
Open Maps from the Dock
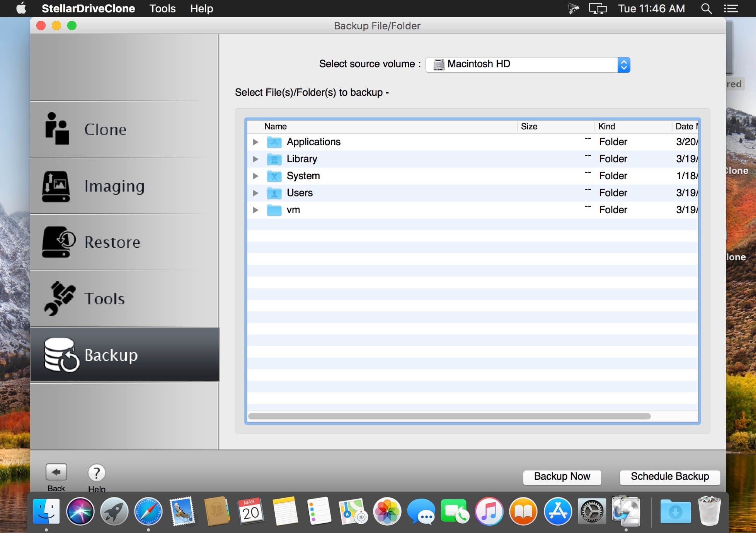pyautogui.click(x=353, y=511)
